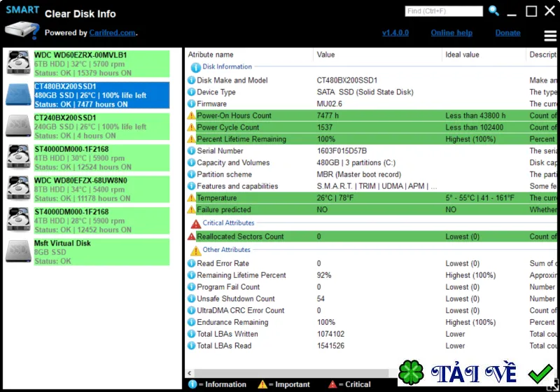Image resolution: width=560 pixels, height=392 pixels.
Task: Click the Ideal value column header
Action: pos(462,55)
